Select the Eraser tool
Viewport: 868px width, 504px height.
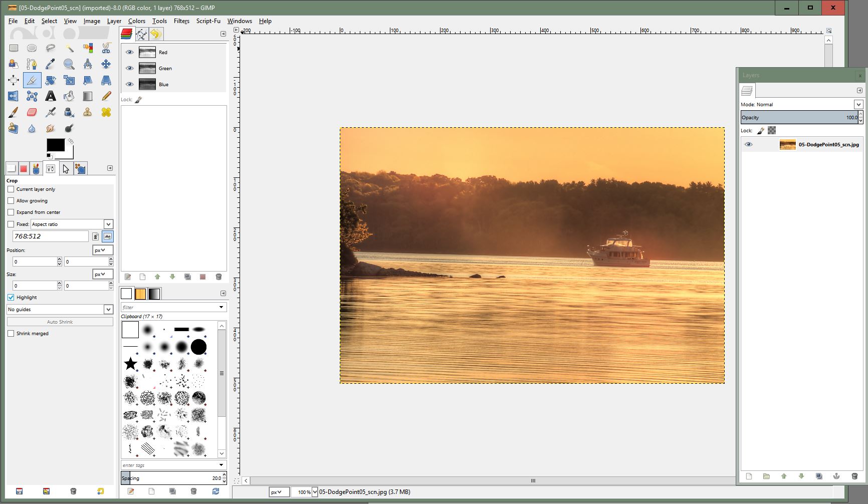pos(32,112)
